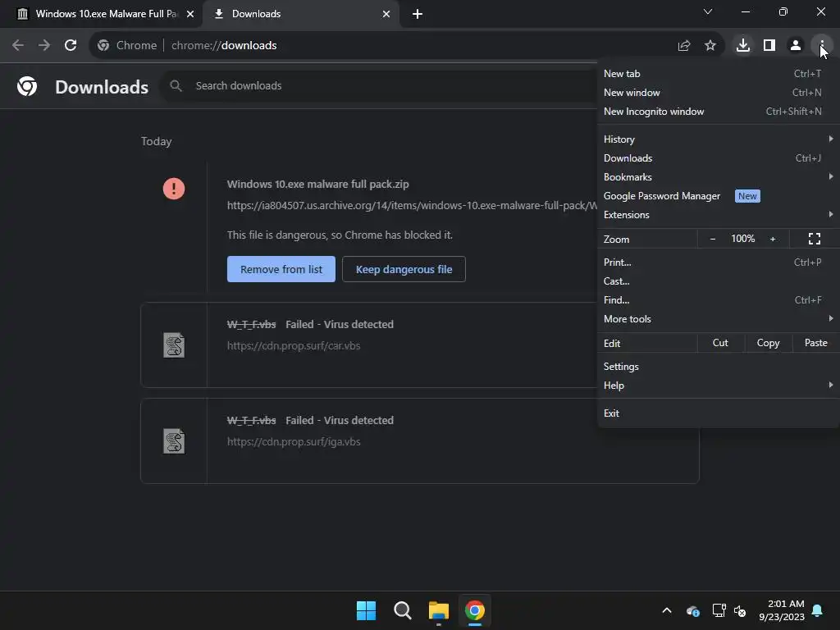The height and width of the screenshot is (630, 840).
Task: Close the Chrome three-dot menu button
Action: 822,46
